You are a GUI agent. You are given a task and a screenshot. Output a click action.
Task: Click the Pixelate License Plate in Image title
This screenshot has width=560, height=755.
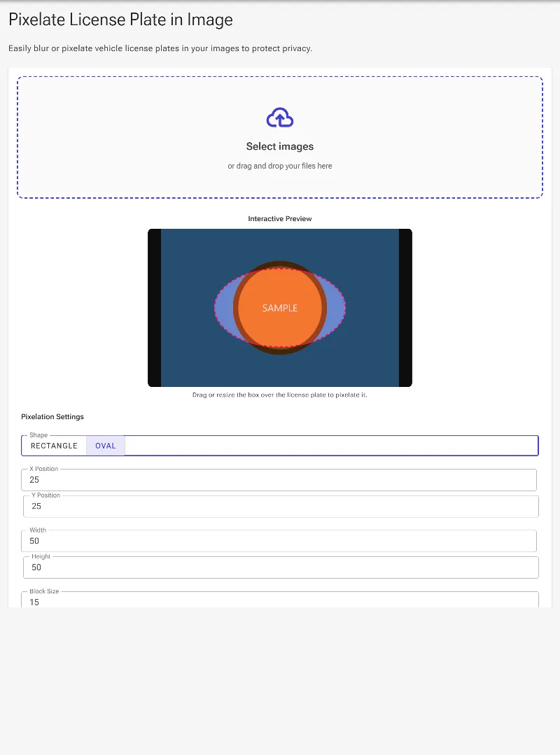[121, 20]
